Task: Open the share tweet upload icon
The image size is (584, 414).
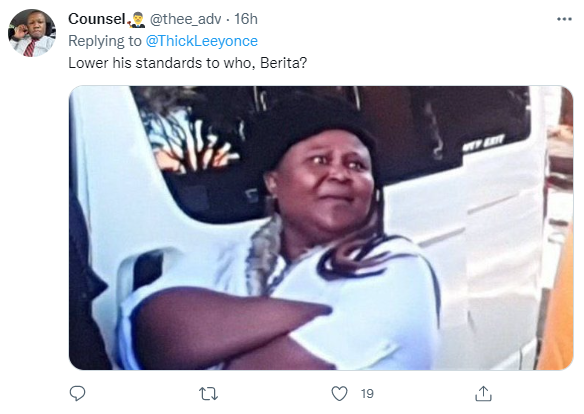Action: pyautogui.click(x=483, y=394)
